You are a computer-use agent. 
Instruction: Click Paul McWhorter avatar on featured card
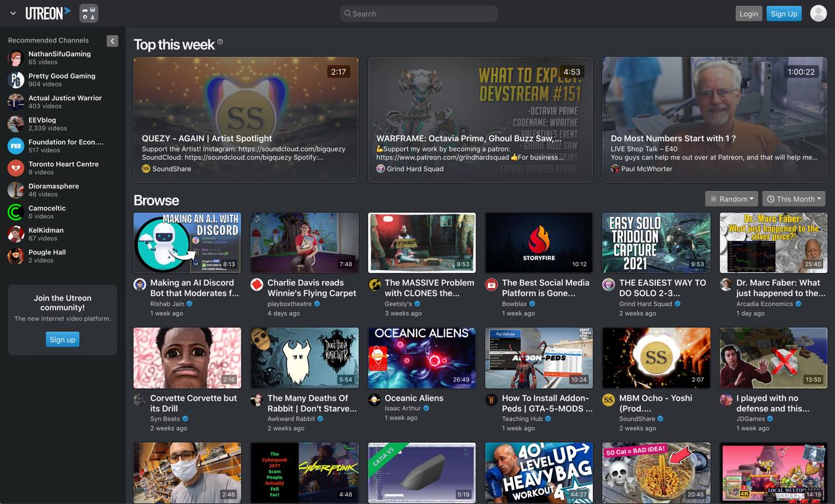615,169
